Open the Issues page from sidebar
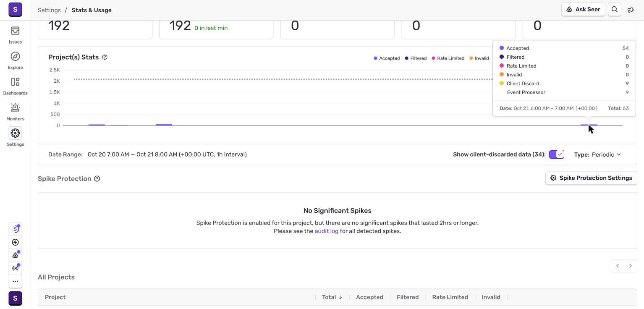Image resolution: width=644 pixels, height=309 pixels. pos(15,35)
